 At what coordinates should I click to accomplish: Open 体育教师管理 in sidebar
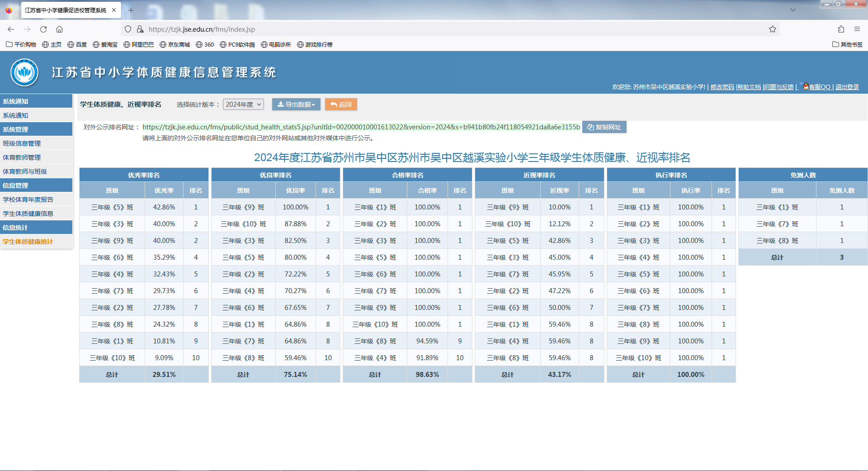click(x=36, y=157)
